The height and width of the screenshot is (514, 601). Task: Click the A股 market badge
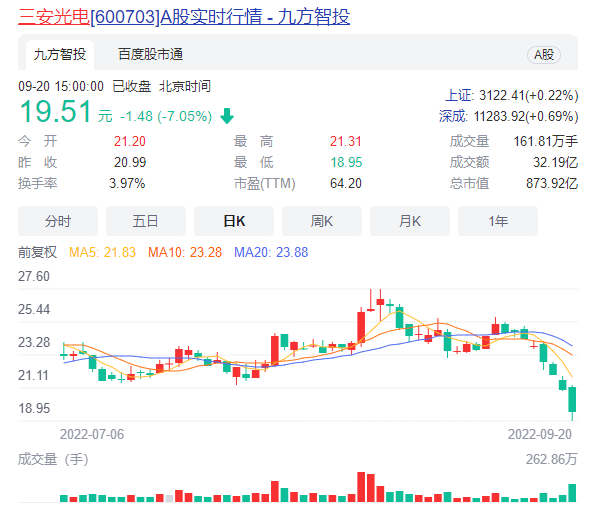[x=543, y=55]
